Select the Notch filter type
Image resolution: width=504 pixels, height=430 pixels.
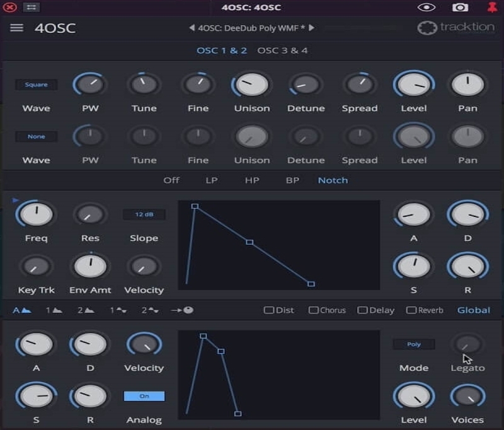click(333, 180)
